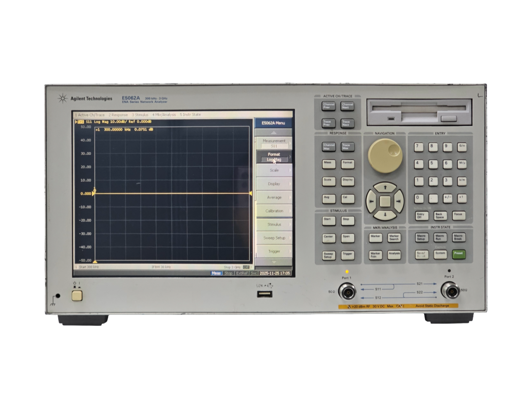
Task: Click the softkey menu scroll-down arrow
Action: pyautogui.click(x=273, y=262)
